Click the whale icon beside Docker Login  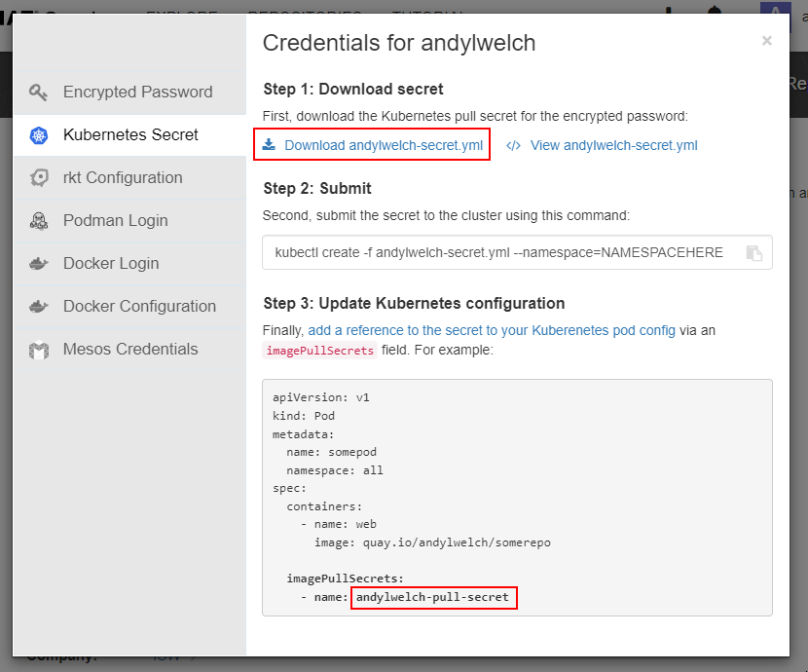(x=39, y=264)
